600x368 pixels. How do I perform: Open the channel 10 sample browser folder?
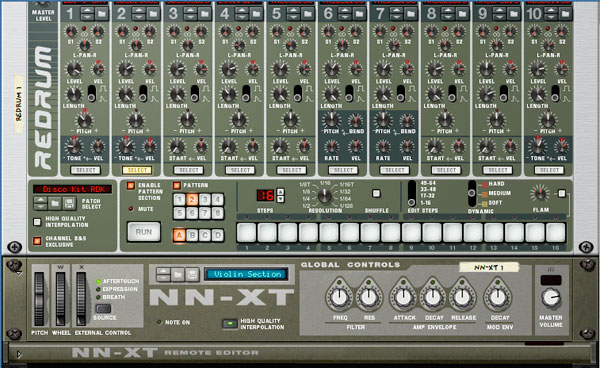click(x=565, y=14)
